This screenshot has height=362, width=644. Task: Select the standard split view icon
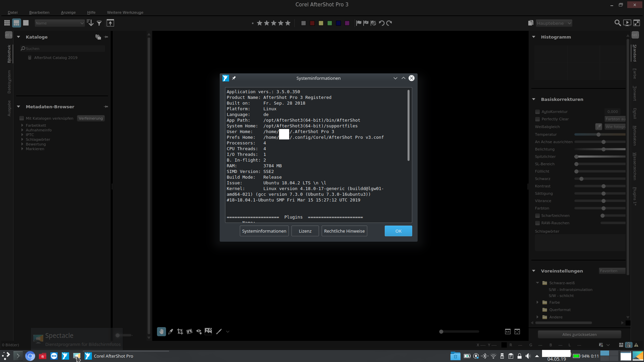pos(16,23)
